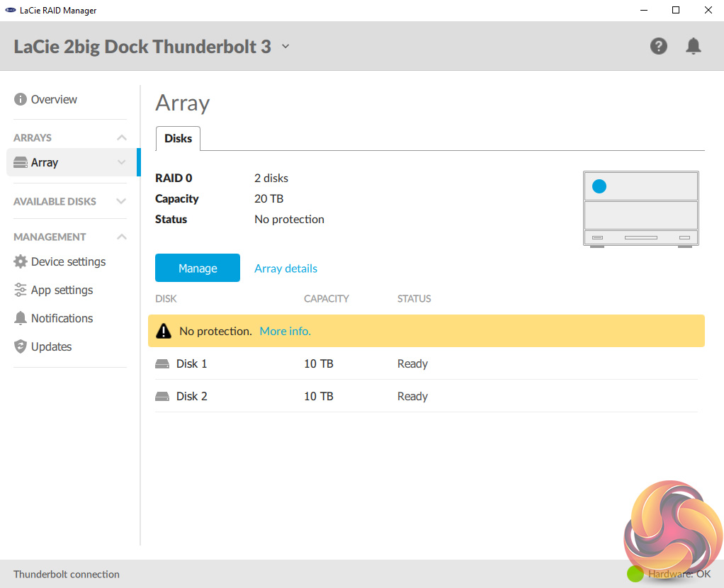Image resolution: width=724 pixels, height=588 pixels.
Task: Click the '20 TB' capacity value
Action: coord(268,198)
